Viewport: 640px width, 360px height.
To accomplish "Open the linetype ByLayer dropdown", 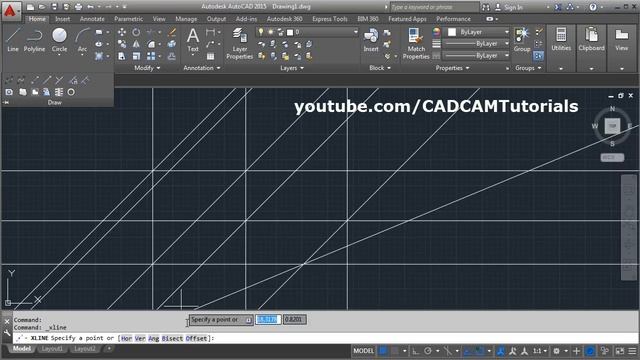I will [507, 56].
